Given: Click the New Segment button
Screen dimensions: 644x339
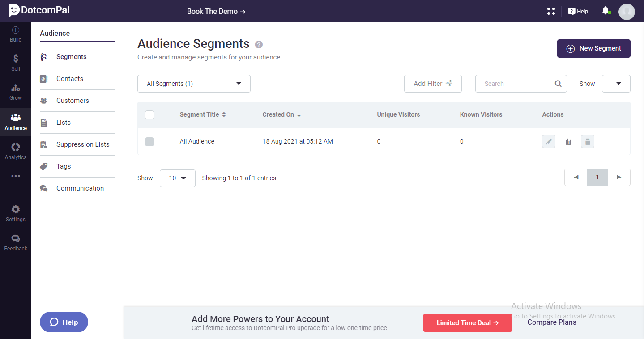Looking at the screenshot, I should pyautogui.click(x=593, y=48).
